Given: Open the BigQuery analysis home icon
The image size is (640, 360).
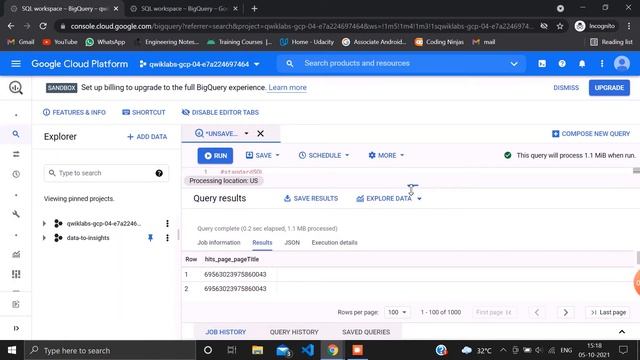Looking at the screenshot, I should [16, 88].
